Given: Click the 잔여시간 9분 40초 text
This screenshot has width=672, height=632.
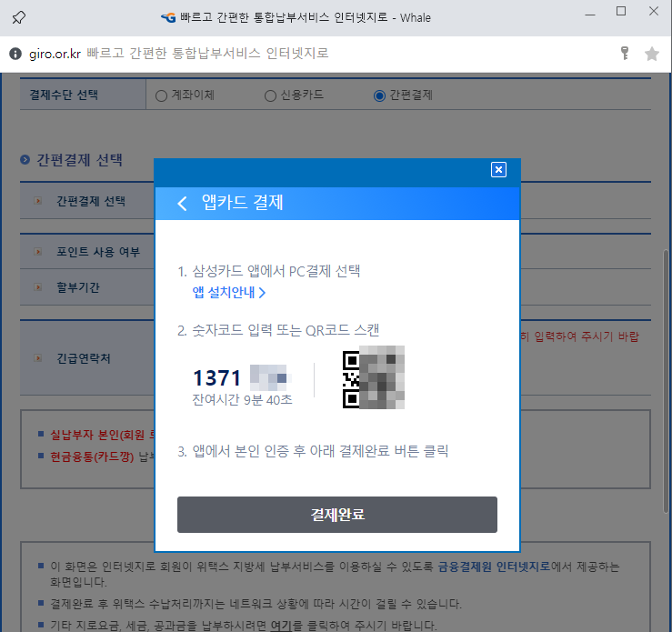Looking at the screenshot, I should pos(242,400).
